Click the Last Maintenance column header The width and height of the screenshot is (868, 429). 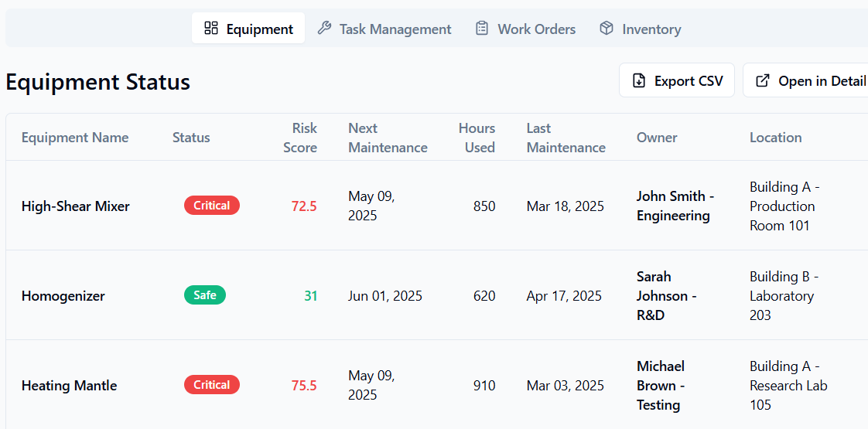pos(566,138)
